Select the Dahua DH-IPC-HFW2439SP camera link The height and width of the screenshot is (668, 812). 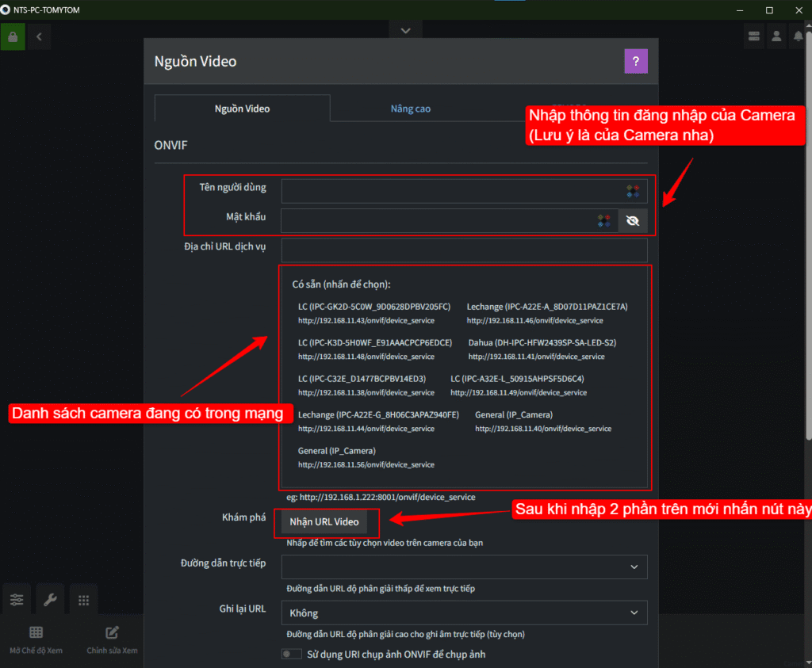coord(542,343)
